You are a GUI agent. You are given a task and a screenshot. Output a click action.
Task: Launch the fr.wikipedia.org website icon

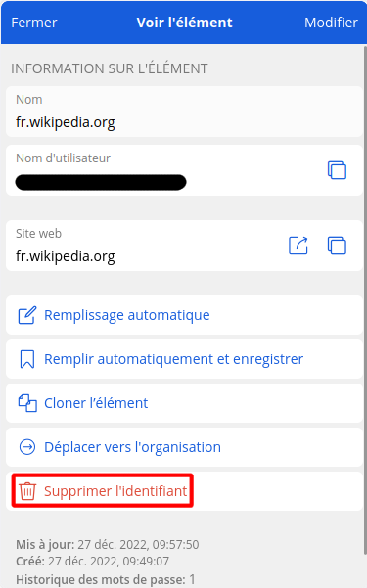(298, 246)
